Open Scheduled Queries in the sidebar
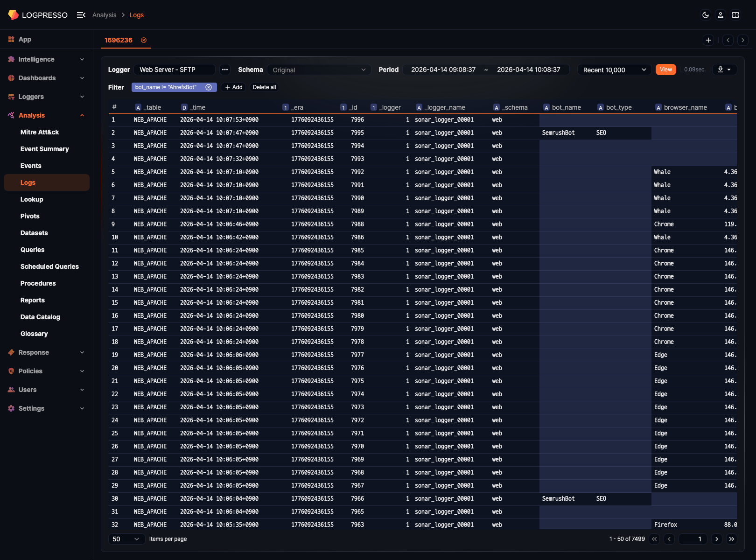 pos(49,266)
